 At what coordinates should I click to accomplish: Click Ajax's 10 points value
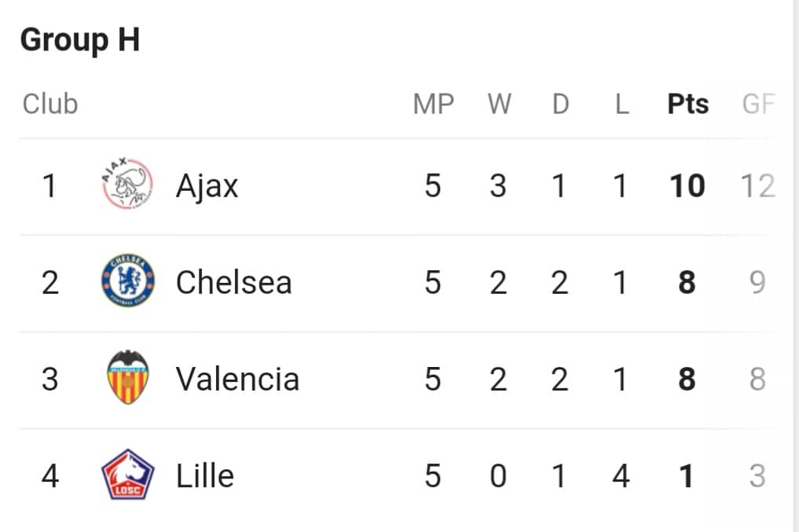coord(687,185)
